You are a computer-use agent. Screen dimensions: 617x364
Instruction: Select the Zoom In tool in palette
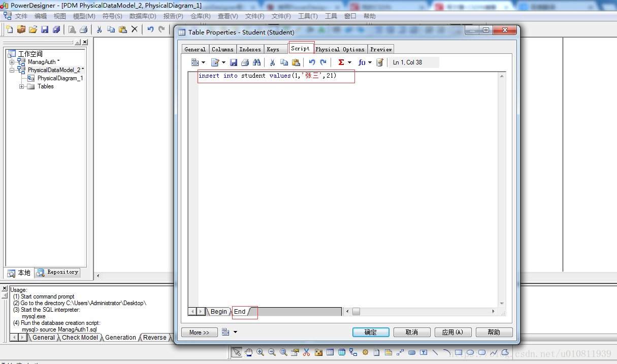coord(260,352)
